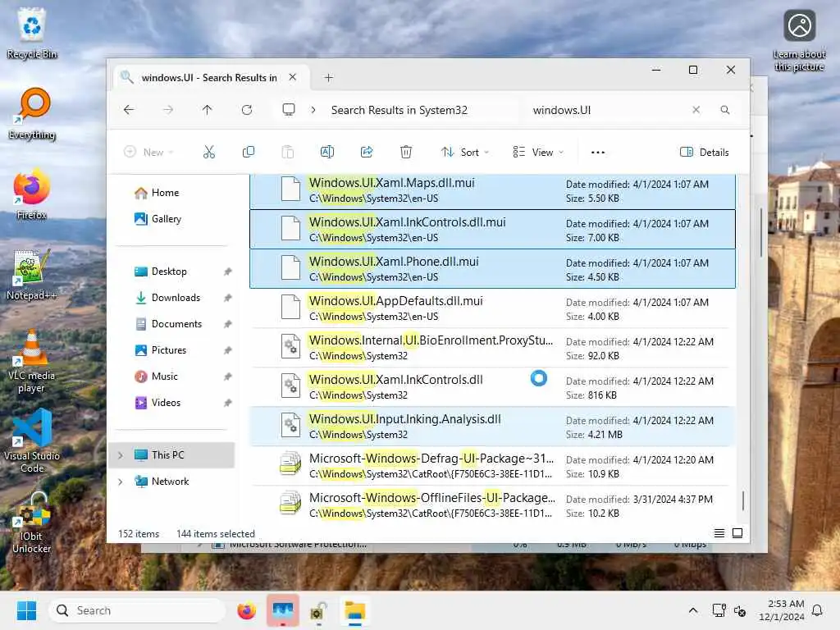The height and width of the screenshot is (630, 840).
Task: Open IObit Unlocker shortcut
Action: (32, 523)
